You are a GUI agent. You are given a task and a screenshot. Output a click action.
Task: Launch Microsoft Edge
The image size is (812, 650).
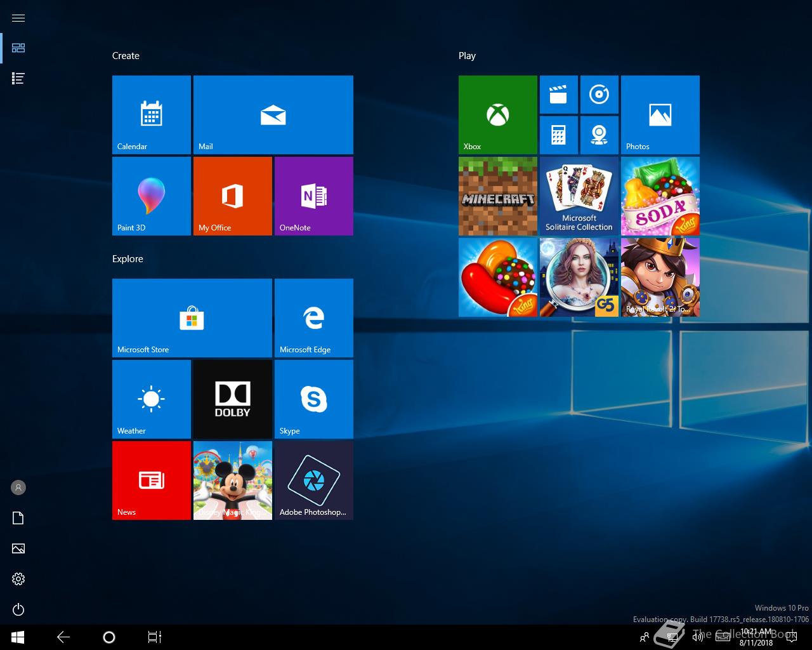(x=314, y=318)
